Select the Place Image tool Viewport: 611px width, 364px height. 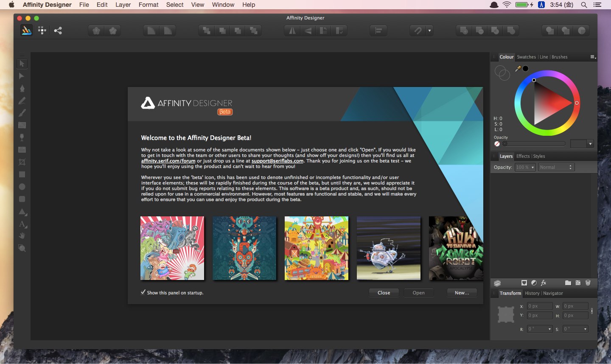pyautogui.click(x=22, y=150)
